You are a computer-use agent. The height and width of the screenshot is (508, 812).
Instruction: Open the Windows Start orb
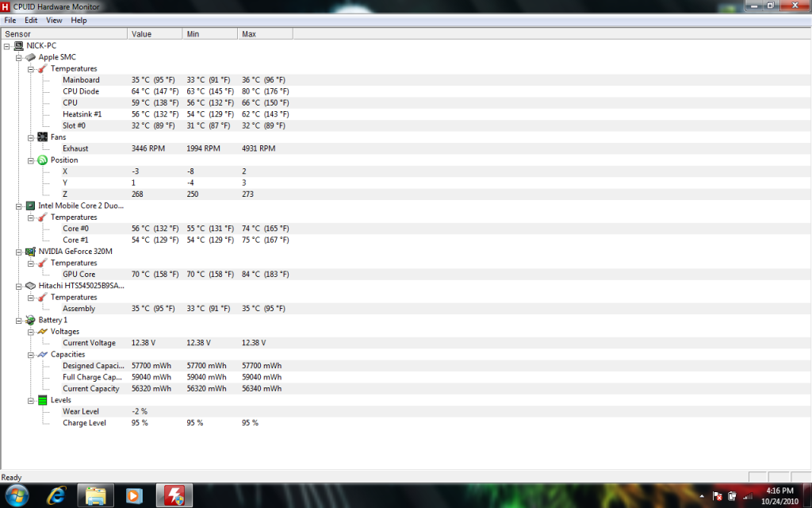17,495
